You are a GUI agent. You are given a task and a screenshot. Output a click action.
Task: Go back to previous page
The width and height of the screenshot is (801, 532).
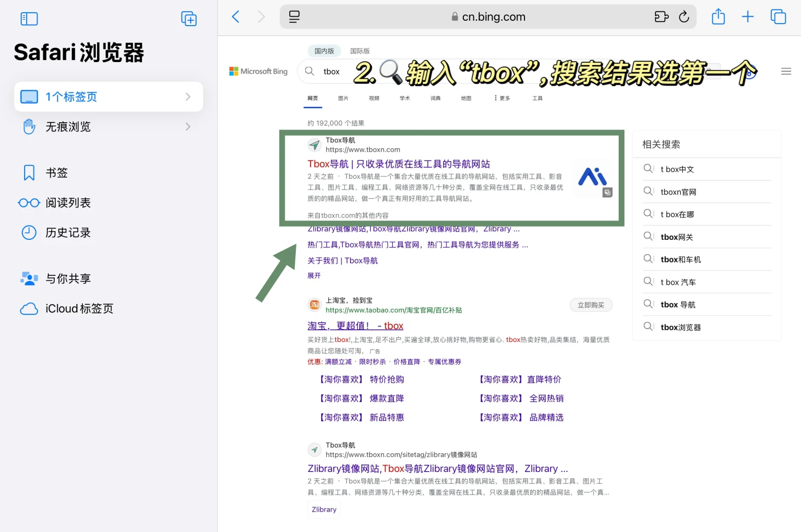click(x=236, y=17)
